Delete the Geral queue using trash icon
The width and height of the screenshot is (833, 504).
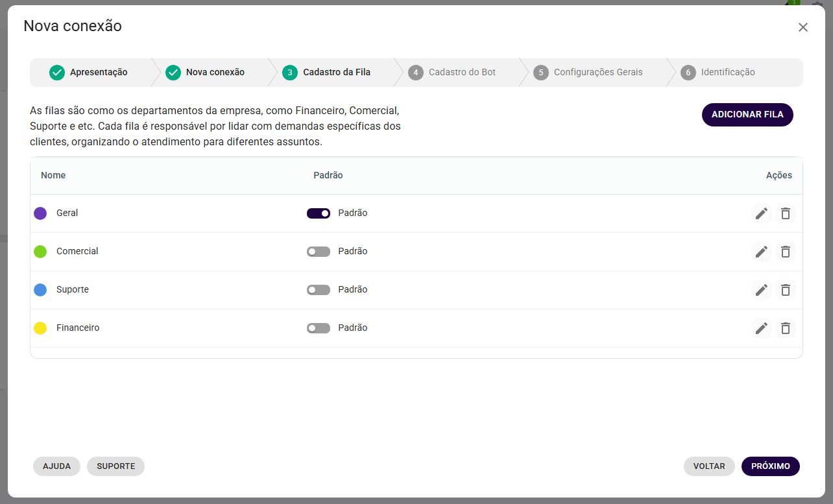(x=786, y=213)
